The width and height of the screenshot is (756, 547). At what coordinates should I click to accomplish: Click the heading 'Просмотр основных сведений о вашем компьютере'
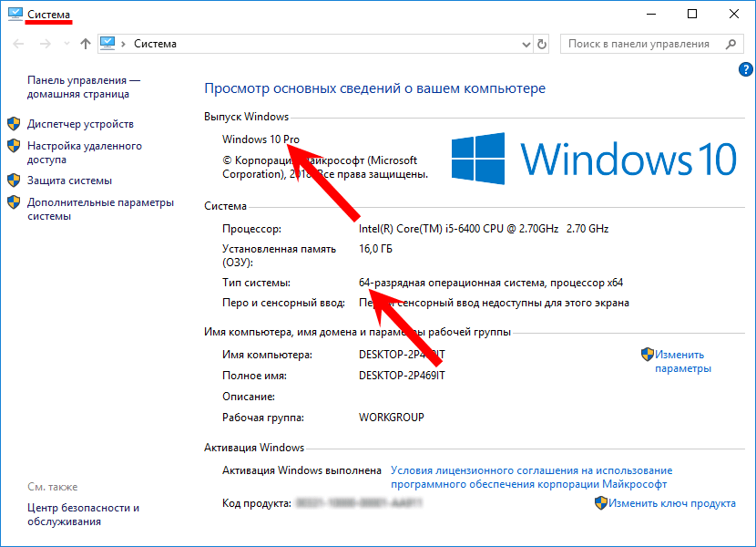[x=375, y=88]
